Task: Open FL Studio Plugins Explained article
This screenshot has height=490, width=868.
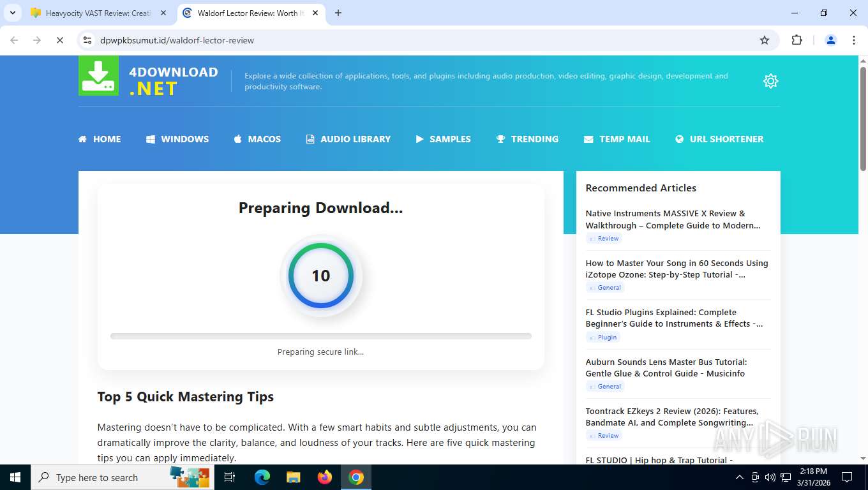Action: [x=674, y=318]
